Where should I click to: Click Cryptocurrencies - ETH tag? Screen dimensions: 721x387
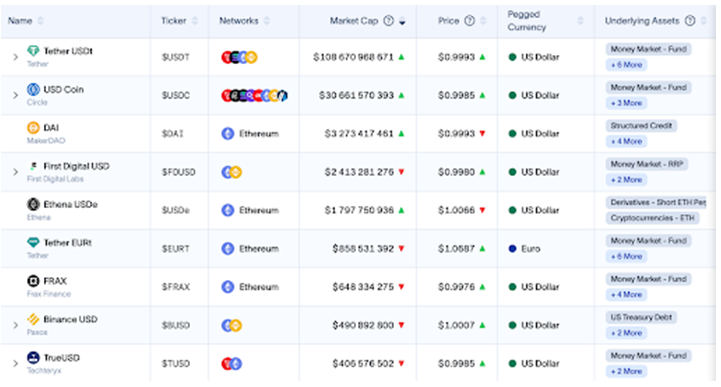[x=653, y=218]
